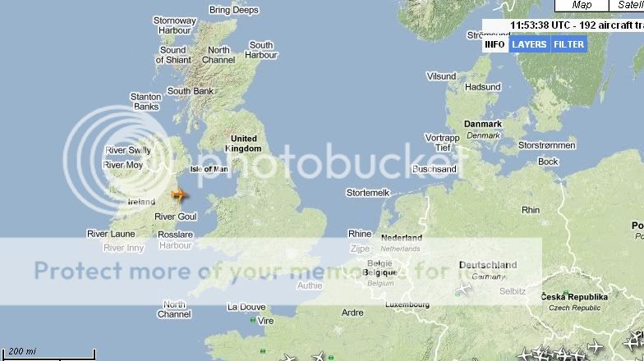The height and width of the screenshot is (361, 644).
Task: Click the UTC time aircraft tracked status
Action: click(576, 25)
